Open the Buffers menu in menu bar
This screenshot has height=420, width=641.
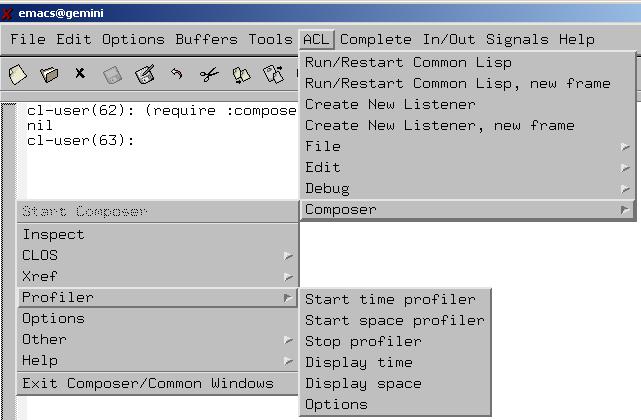(206, 40)
